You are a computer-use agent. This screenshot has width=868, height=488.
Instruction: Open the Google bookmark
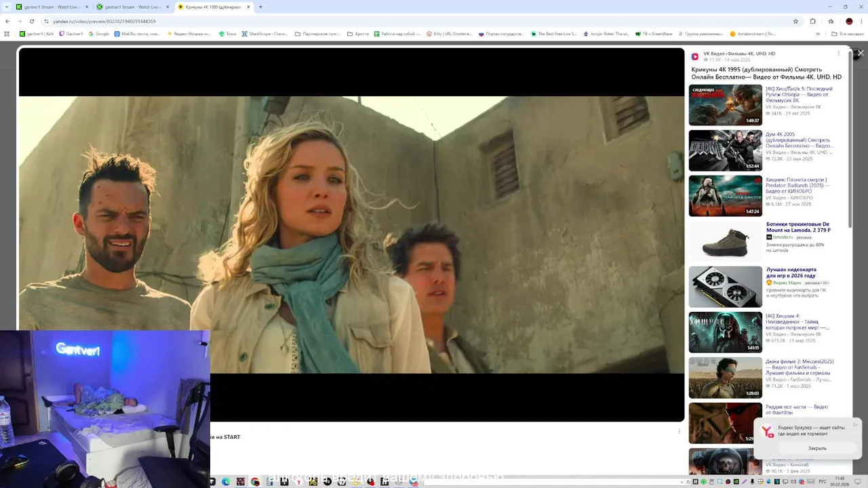click(x=98, y=33)
